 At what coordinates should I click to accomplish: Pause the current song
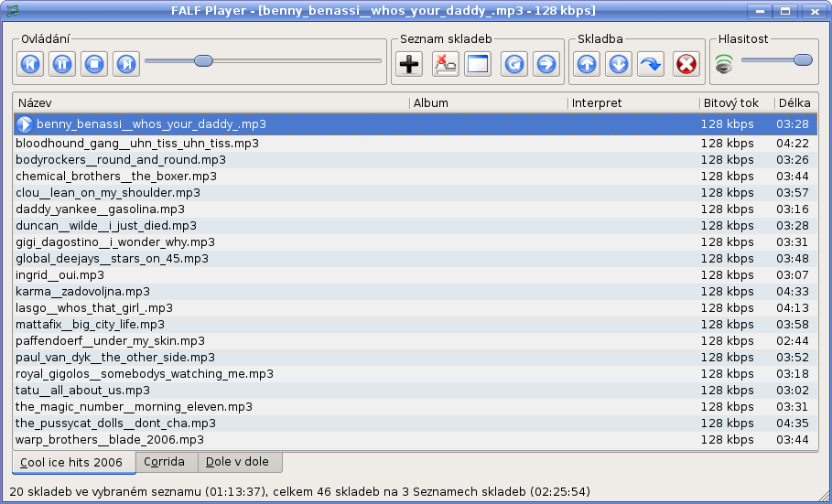click(62, 63)
